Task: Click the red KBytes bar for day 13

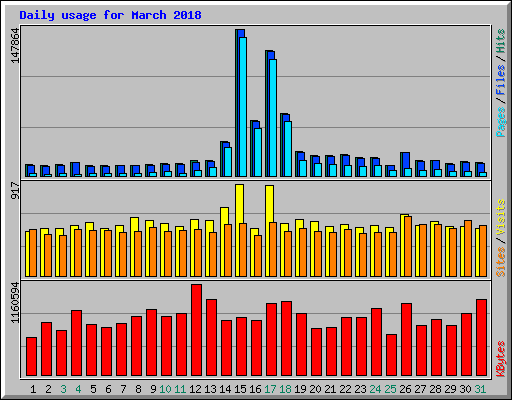Action: pyautogui.click(x=211, y=337)
